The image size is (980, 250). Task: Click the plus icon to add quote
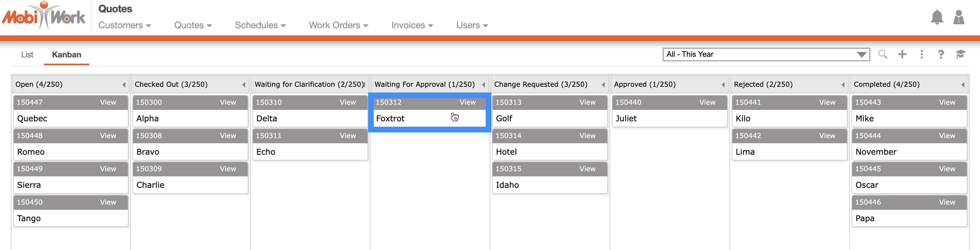[902, 55]
